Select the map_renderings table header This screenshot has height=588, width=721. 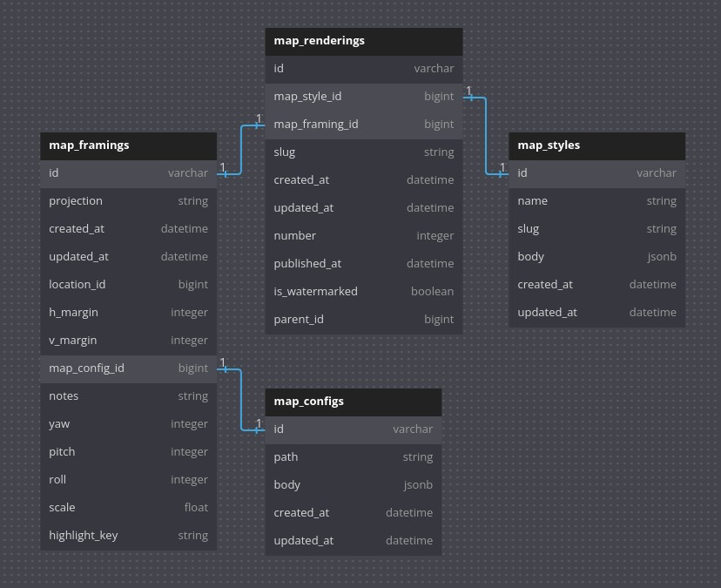click(x=364, y=42)
